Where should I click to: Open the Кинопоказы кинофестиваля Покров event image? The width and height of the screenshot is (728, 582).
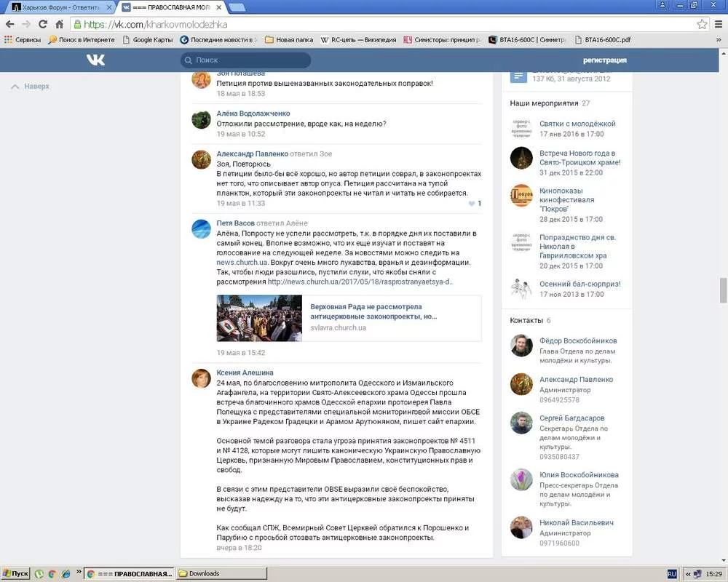[521, 196]
